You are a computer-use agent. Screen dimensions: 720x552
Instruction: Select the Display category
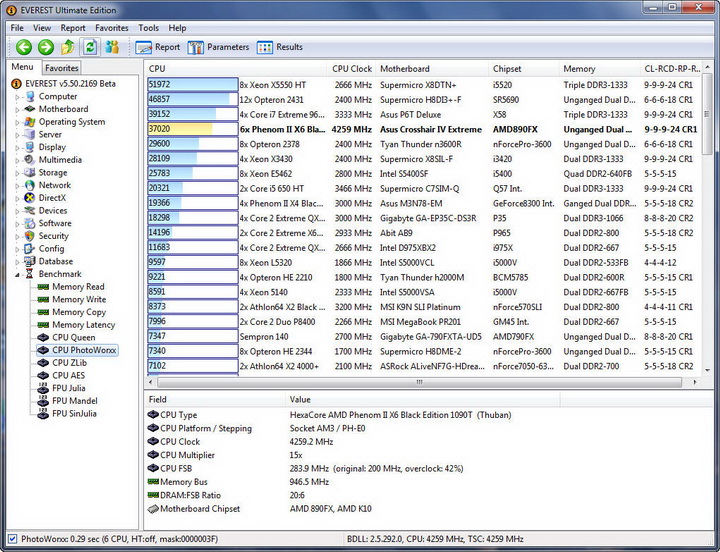52,147
